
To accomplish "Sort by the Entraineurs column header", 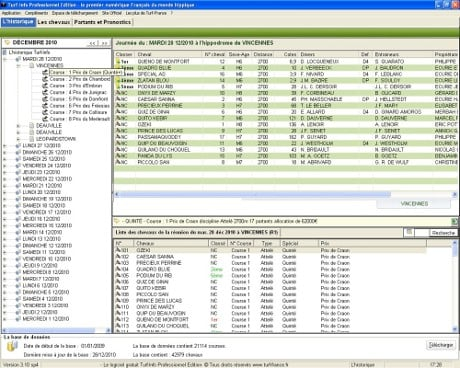I will tap(403, 54).
